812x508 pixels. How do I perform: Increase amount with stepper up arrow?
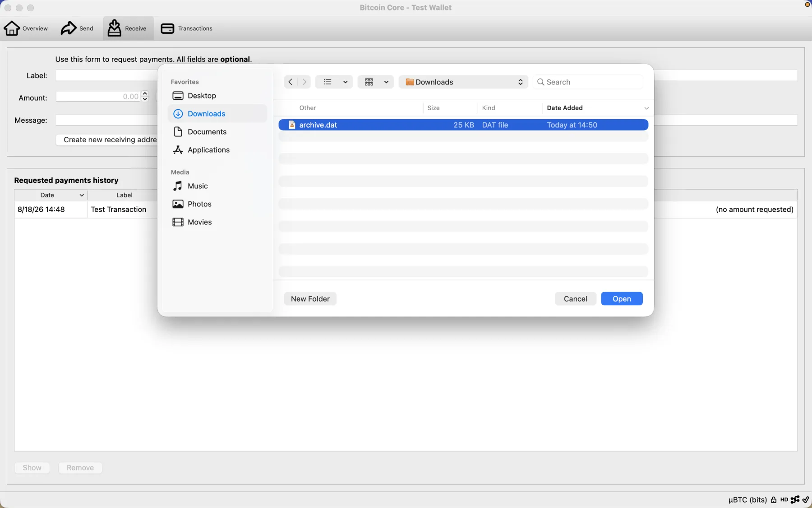(145, 94)
